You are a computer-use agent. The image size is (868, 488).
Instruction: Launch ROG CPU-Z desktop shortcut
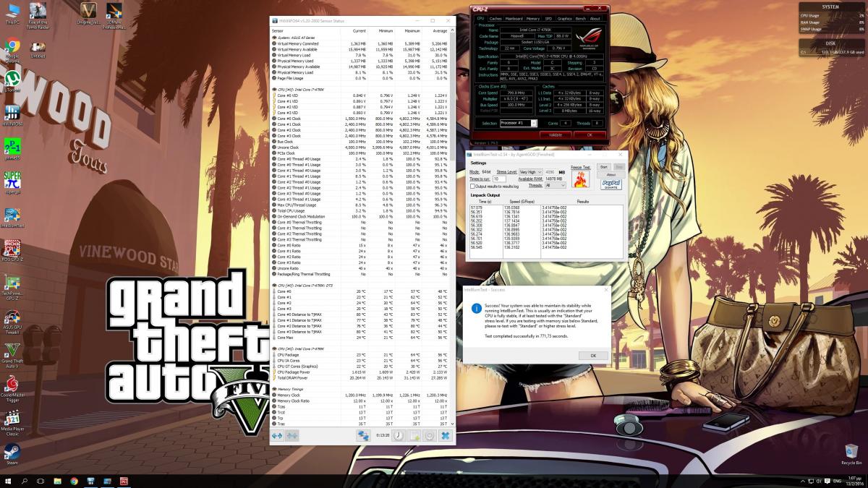(x=12, y=249)
